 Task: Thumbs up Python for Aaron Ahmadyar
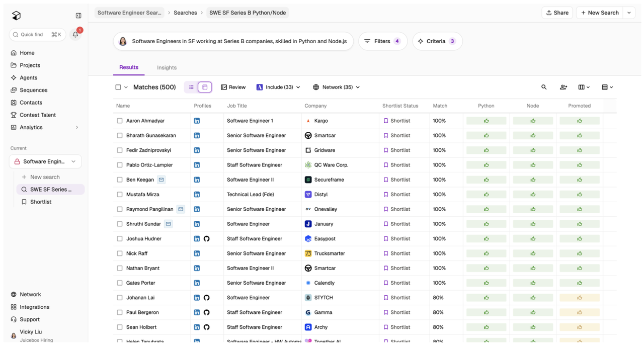487,121
